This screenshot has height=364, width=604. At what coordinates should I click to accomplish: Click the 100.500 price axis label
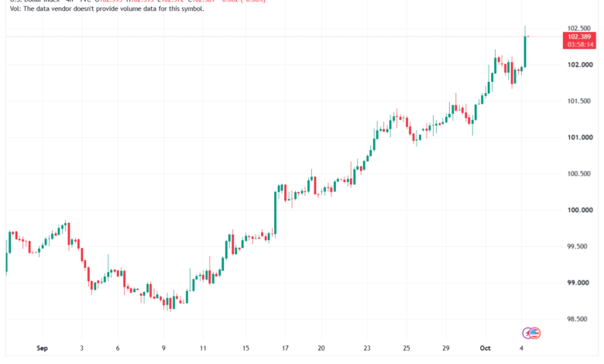(578, 173)
